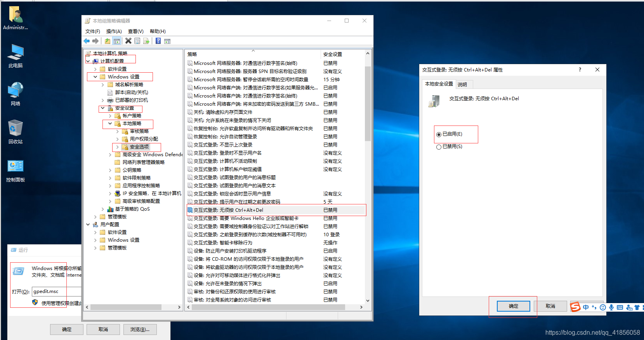
Task: Select the 网络 desktop icon
Action: pos(16,94)
